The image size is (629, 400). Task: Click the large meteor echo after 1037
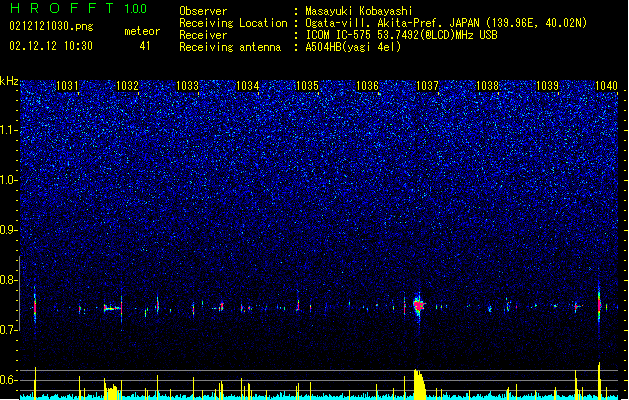[419, 306]
